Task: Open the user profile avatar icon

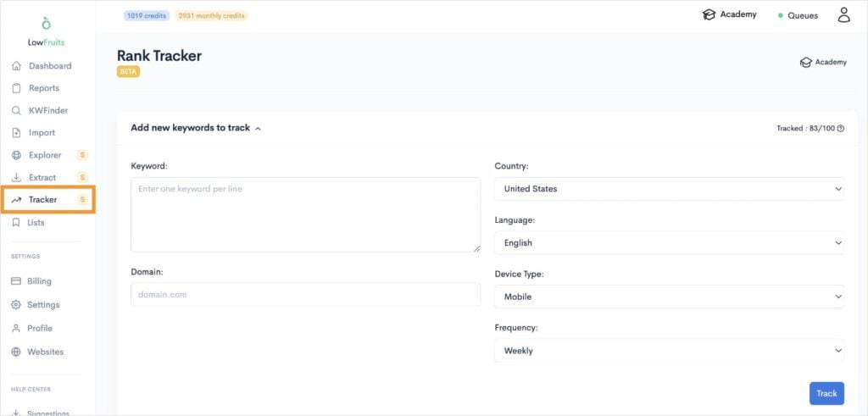Action: pyautogui.click(x=843, y=14)
